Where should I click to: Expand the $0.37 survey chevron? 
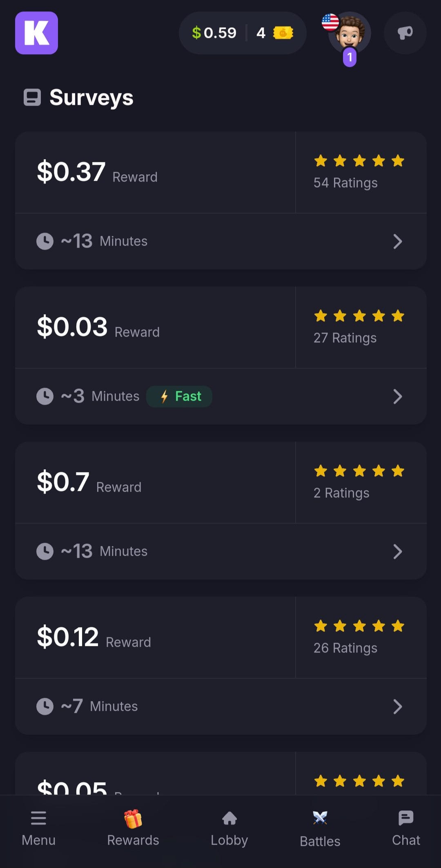(398, 242)
